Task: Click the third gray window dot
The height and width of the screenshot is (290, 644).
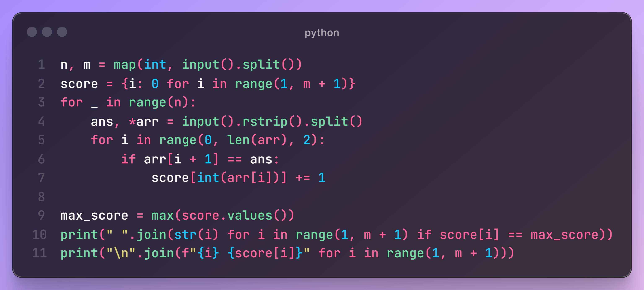Action: [x=62, y=32]
